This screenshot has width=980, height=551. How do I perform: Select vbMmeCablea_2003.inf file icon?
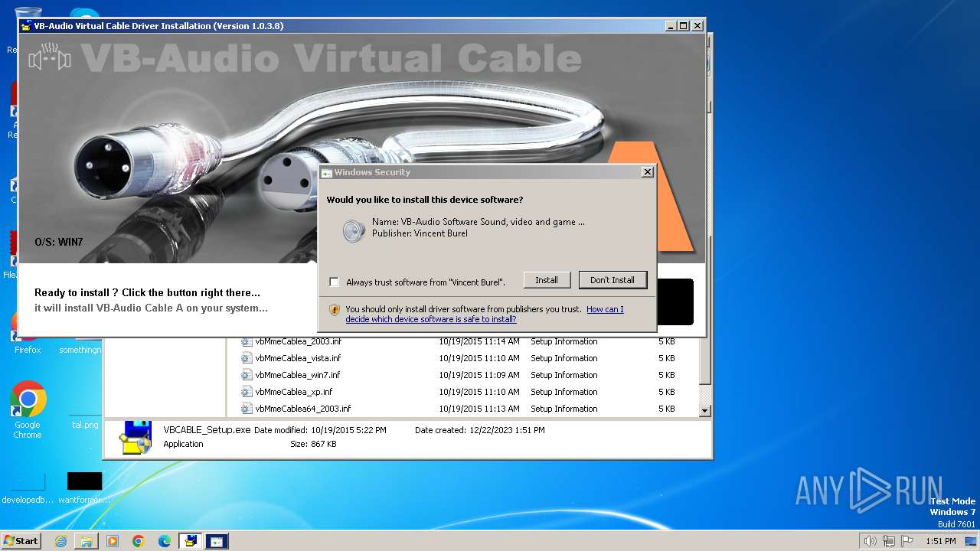click(247, 341)
